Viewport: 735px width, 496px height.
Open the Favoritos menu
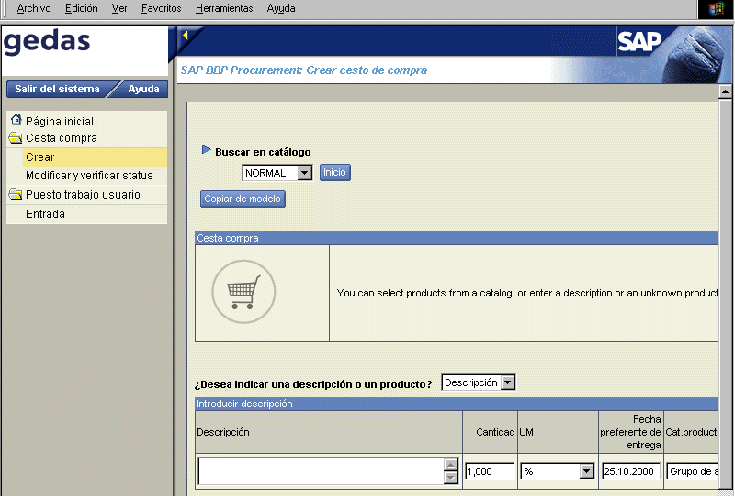[161, 8]
